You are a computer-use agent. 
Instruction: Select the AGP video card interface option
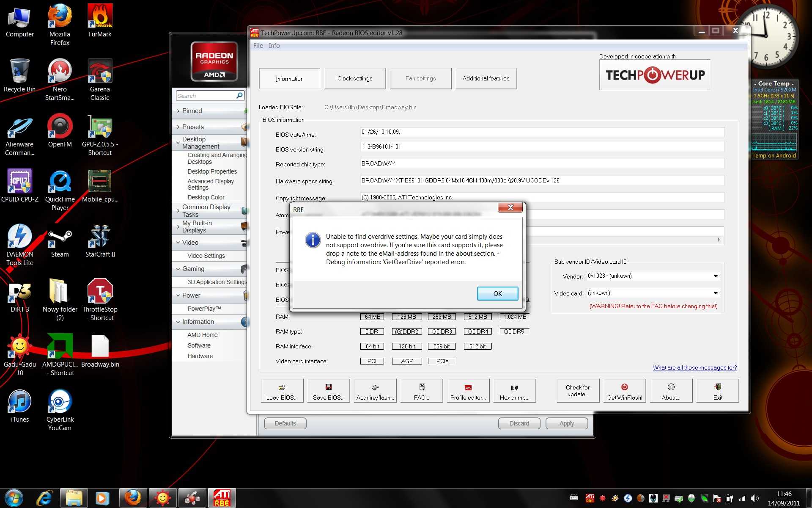407,361
